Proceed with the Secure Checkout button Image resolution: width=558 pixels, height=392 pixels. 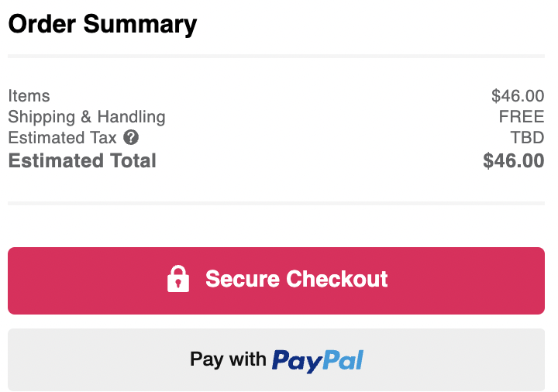[276, 280]
